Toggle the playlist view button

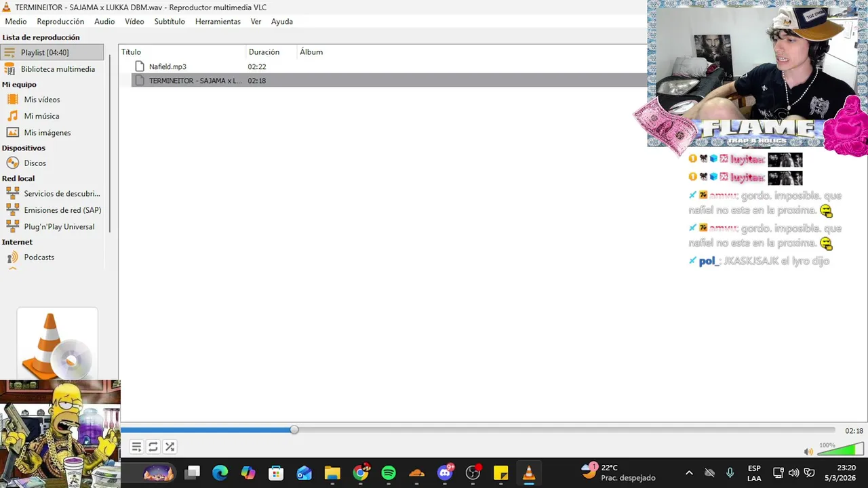(x=136, y=447)
